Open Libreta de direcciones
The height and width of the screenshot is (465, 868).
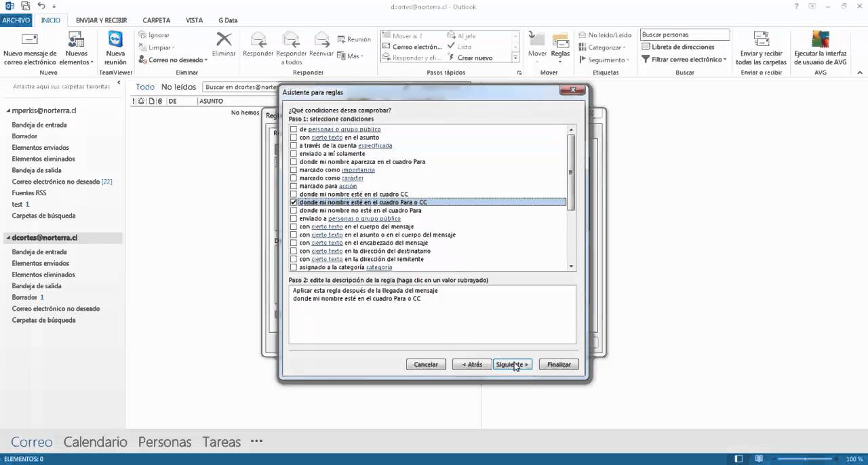[x=677, y=47]
